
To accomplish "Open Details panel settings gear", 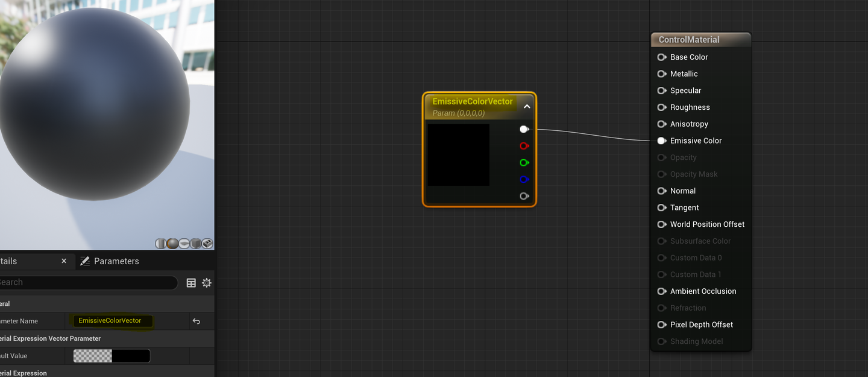I will (207, 283).
